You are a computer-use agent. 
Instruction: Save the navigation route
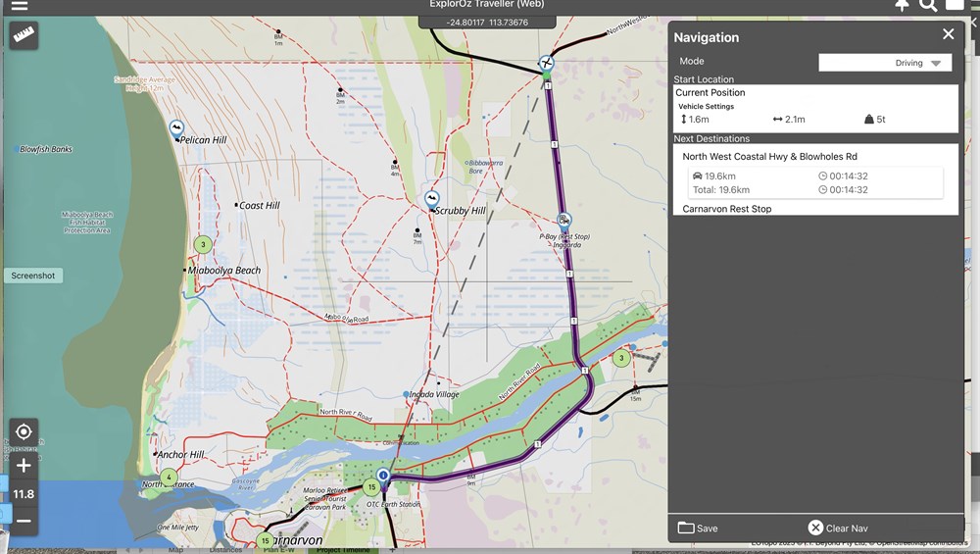click(698, 528)
